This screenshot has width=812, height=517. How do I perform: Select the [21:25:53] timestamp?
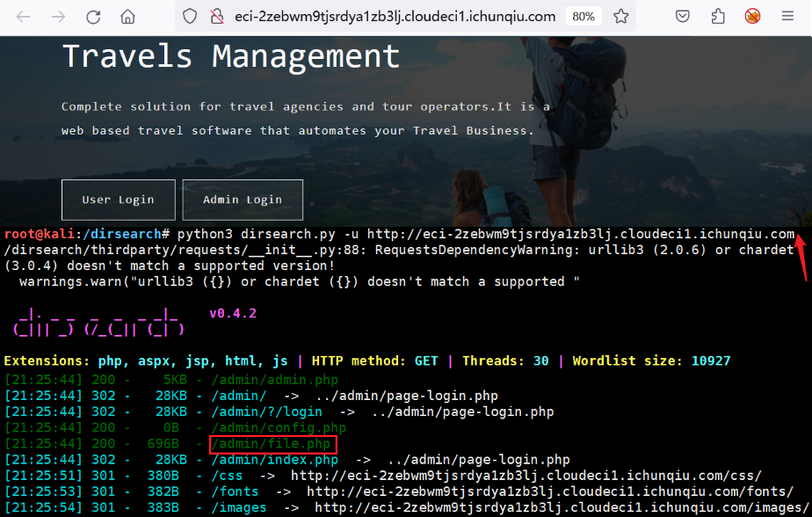click(x=43, y=492)
